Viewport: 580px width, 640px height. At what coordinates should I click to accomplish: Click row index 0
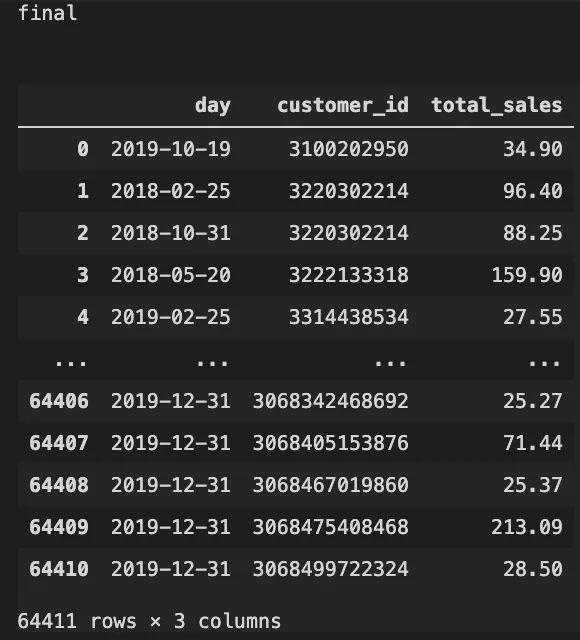tap(83, 149)
